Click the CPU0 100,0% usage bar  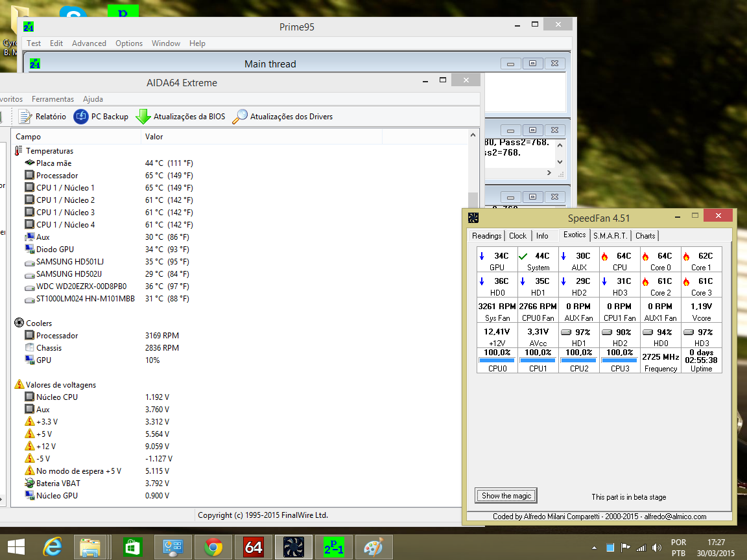(x=497, y=360)
